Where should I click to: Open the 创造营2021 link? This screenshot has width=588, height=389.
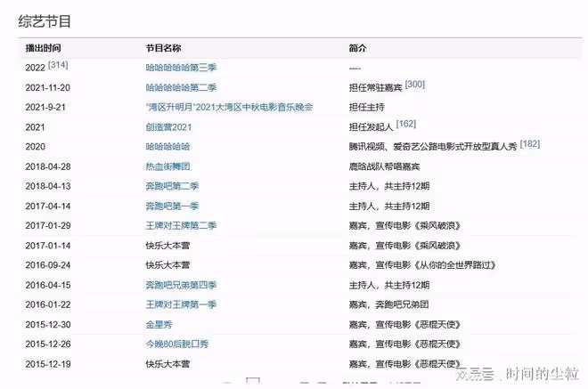pyautogui.click(x=168, y=127)
